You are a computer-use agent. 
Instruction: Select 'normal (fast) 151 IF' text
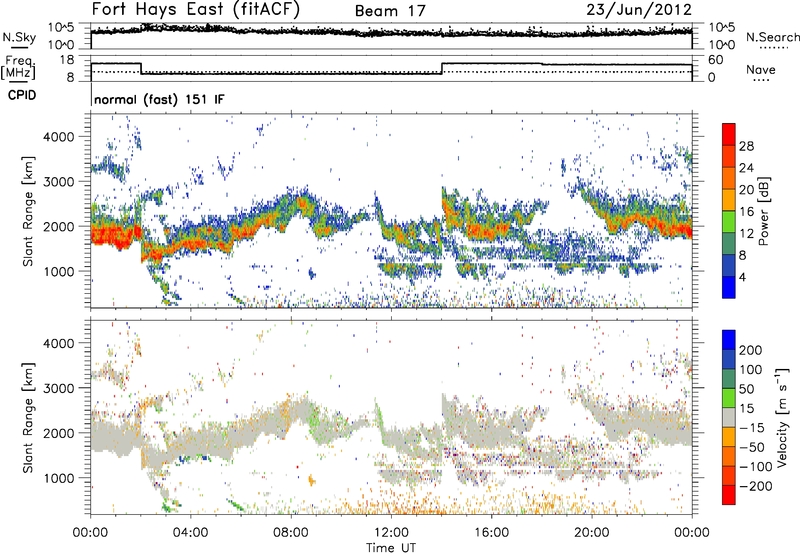pos(159,99)
